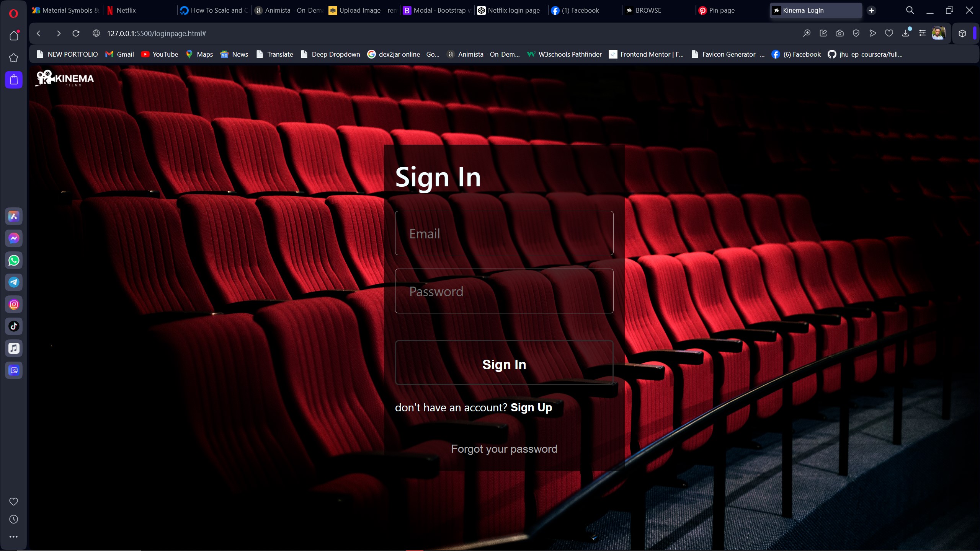980x551 pixels.
Task: Open the YouTube bookmark
Action: pos(160,54)
